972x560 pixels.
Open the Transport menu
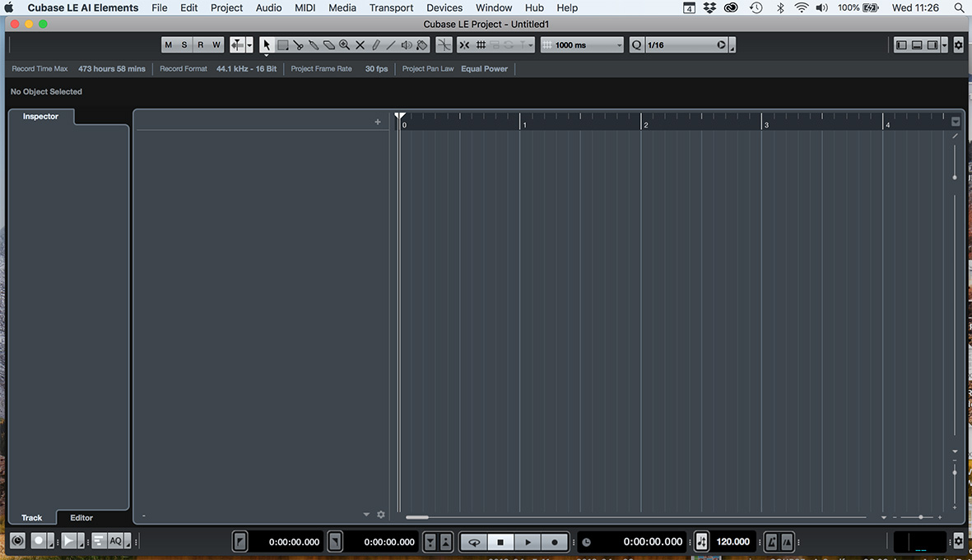pyautogui.click(x=391, y=7)
